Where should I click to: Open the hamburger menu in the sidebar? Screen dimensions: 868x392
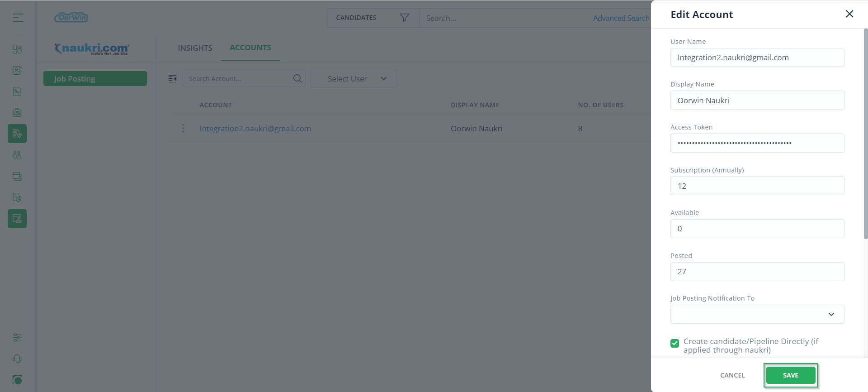(x=18, y=18)
